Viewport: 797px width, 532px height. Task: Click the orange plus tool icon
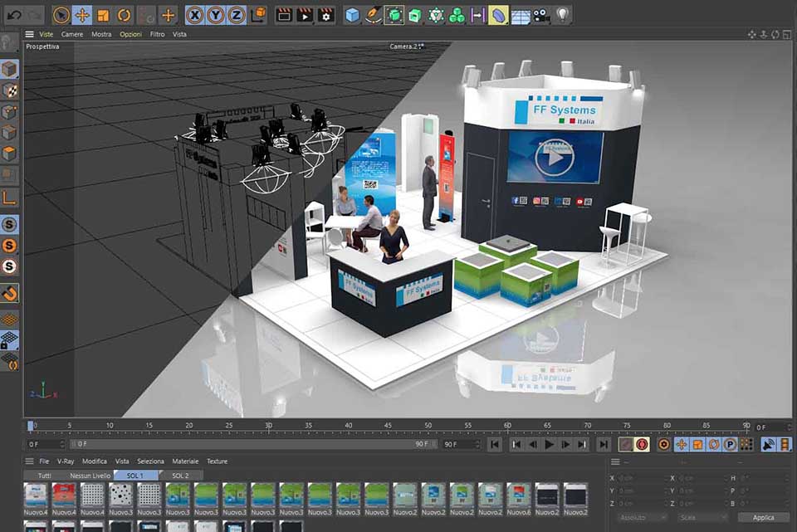(168, 15)
